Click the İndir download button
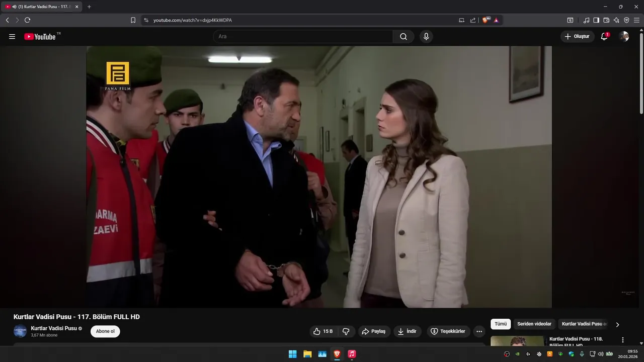Viewport: 644px width, 362px height. (408, 331)
